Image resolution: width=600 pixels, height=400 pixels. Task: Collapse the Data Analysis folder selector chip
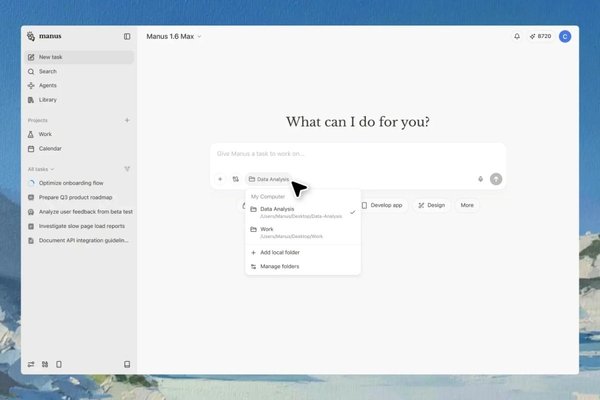269,179
